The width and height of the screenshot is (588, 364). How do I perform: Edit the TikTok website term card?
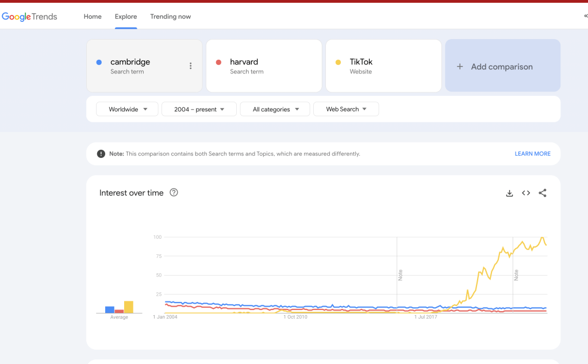[x=383, y=65]
